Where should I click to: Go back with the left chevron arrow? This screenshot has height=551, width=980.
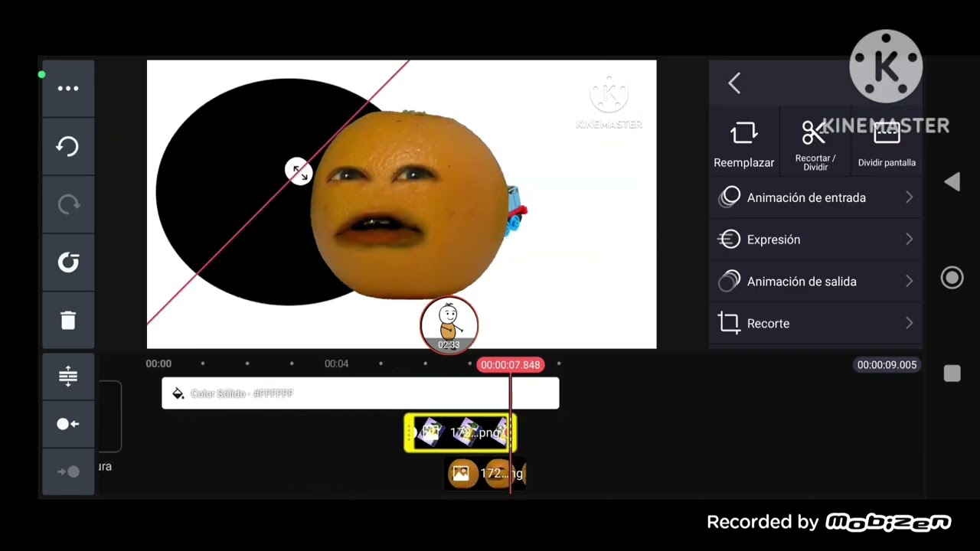734,83
